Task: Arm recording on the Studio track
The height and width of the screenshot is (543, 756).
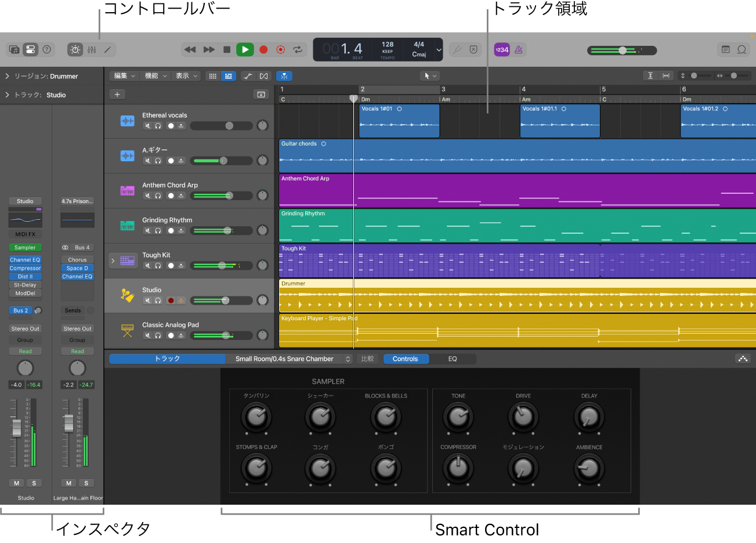Action: tap(172, 300)
